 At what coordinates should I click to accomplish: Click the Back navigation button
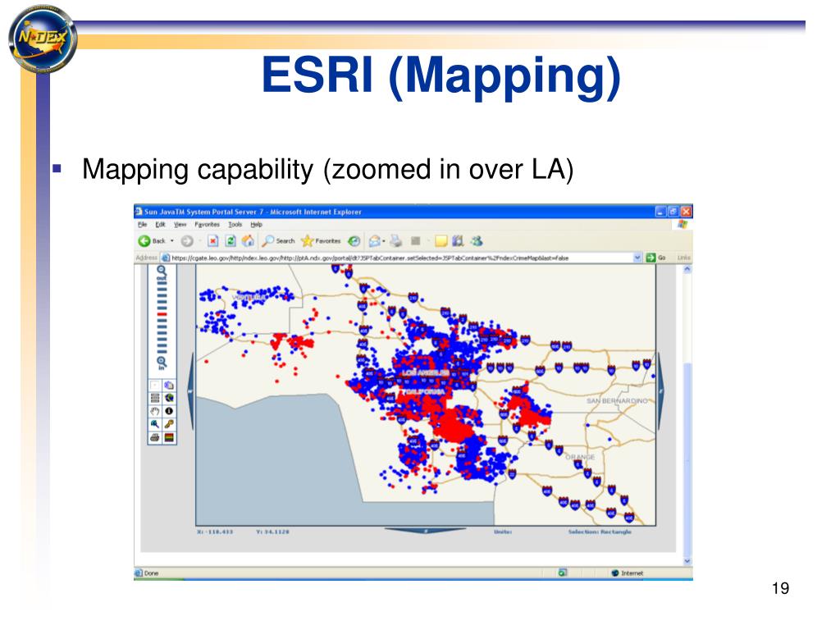[152, 241]
